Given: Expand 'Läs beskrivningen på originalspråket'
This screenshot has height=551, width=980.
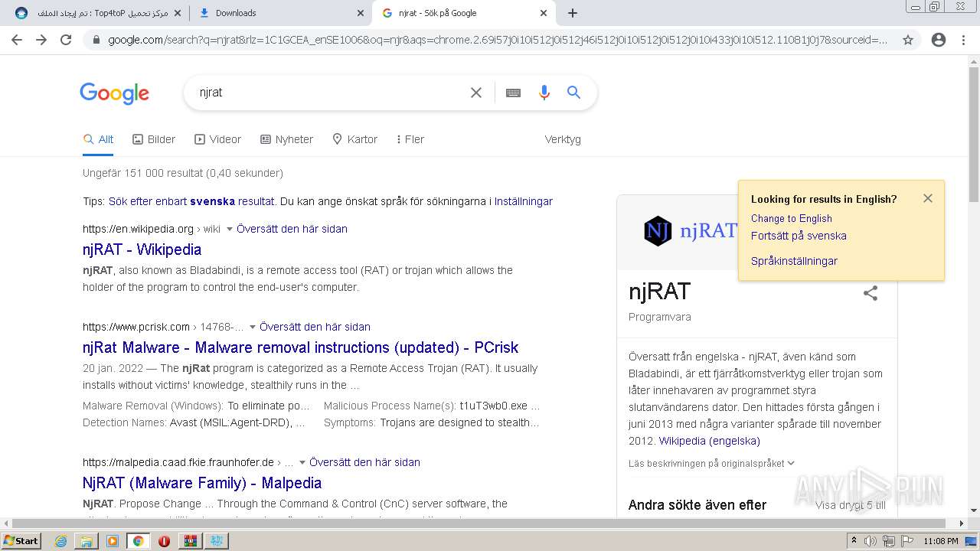Looking at the screenshot, I should (711, 463).
